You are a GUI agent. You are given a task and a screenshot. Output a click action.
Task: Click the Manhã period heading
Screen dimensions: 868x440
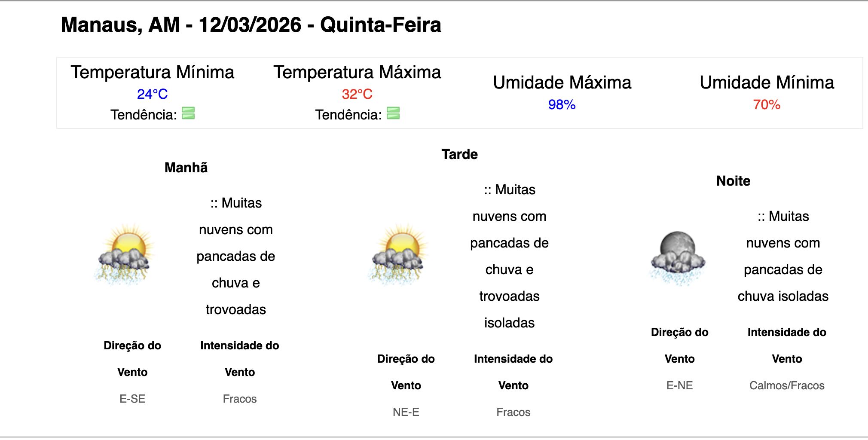coord(186,168)
